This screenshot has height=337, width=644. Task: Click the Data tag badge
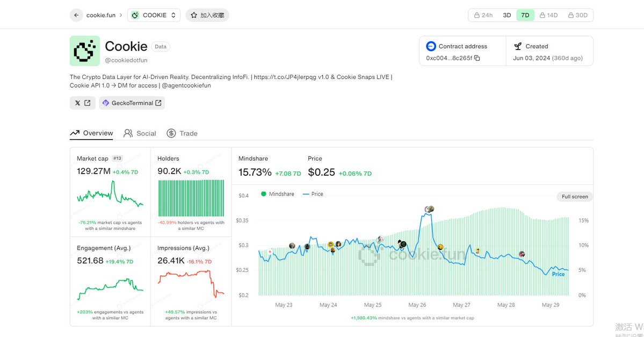161,46
